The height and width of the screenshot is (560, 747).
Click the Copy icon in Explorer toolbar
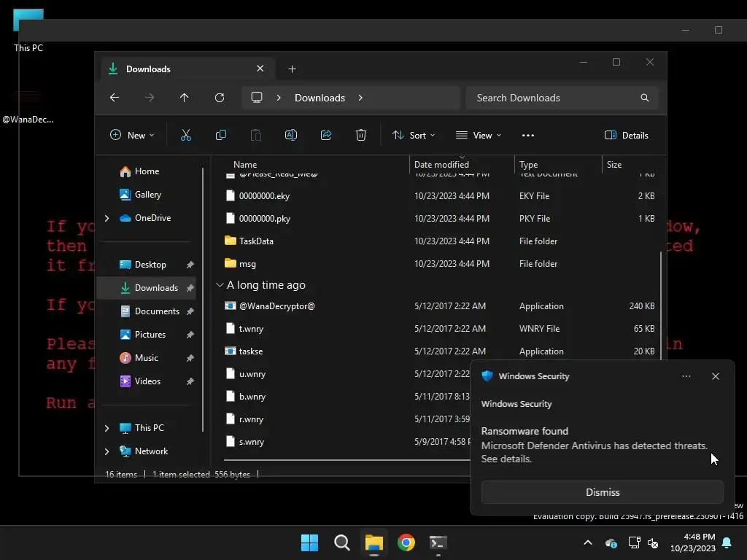pyautogui.click(x=221, y=135)
